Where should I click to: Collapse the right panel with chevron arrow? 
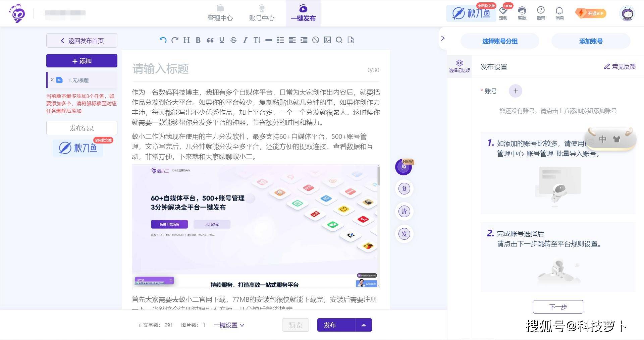click(443, 38)
